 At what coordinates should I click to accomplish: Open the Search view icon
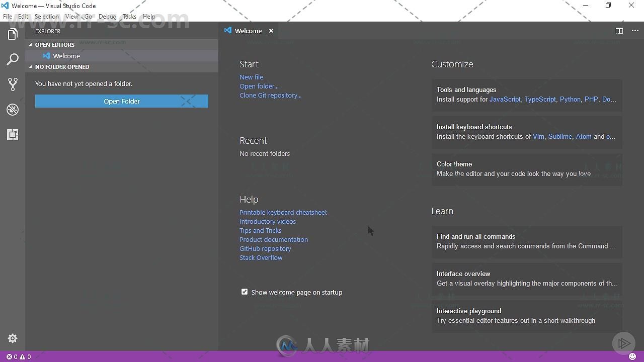point(13,59)
